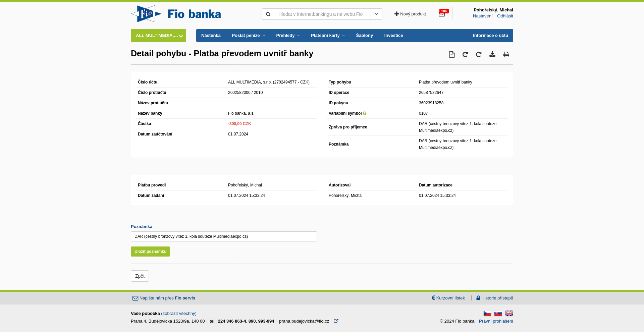Viewport: 644px width, 332px height.
Task: Click the repeat-with-clock (scheduled repeat) icon
Action: pyautogui.click(x=465, y=54)
